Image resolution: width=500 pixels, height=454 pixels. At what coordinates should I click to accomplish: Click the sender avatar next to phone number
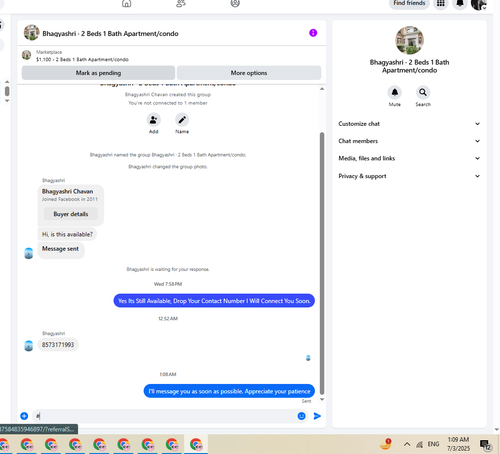[x=29, y=346]
